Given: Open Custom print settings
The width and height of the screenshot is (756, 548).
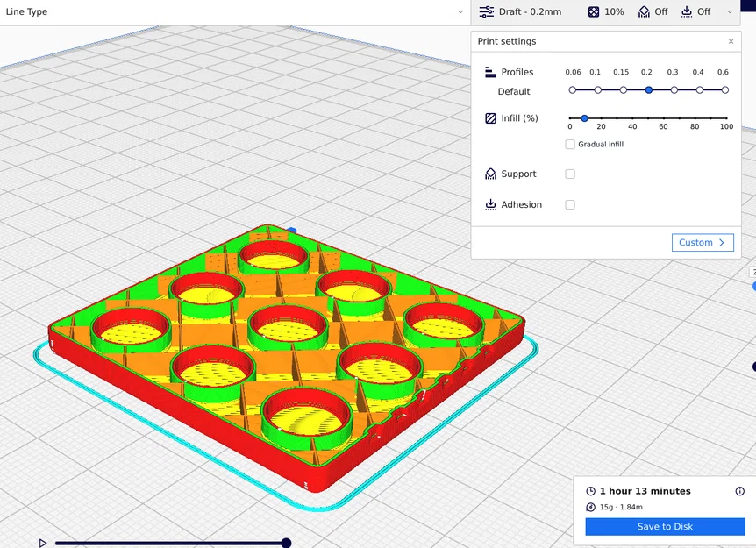Looking at the screenshot, I should click(x=703, y=242).
